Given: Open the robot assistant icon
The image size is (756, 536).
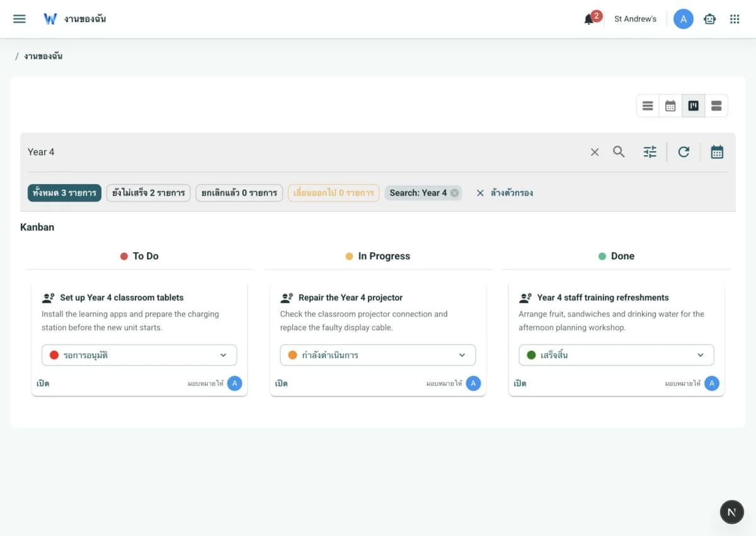Looking at the screenshot, I should pyautogui.click(x=710, y=19).
